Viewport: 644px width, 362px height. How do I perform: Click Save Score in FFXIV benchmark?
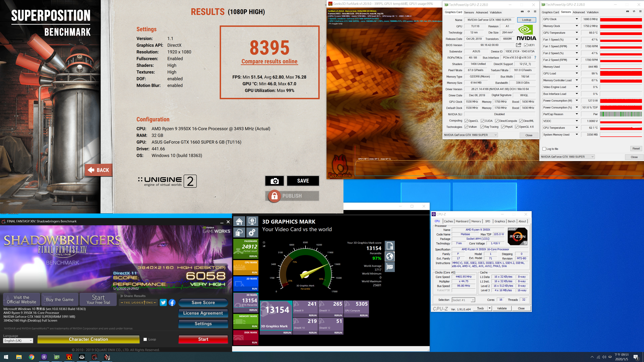click(203, 303)
